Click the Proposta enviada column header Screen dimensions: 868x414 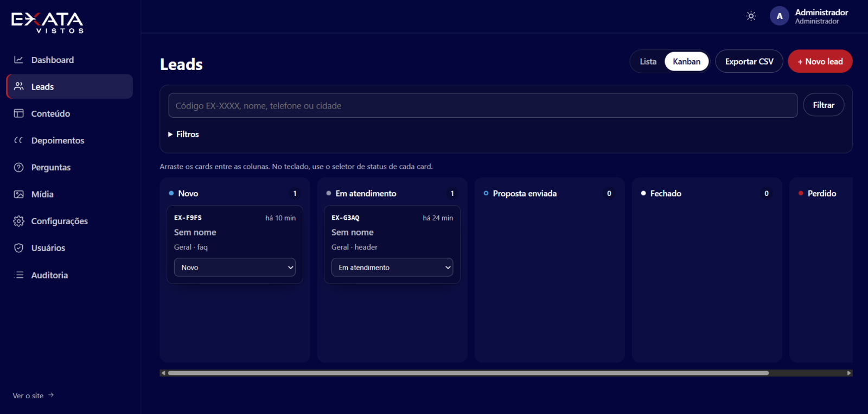tap(525, 193)
